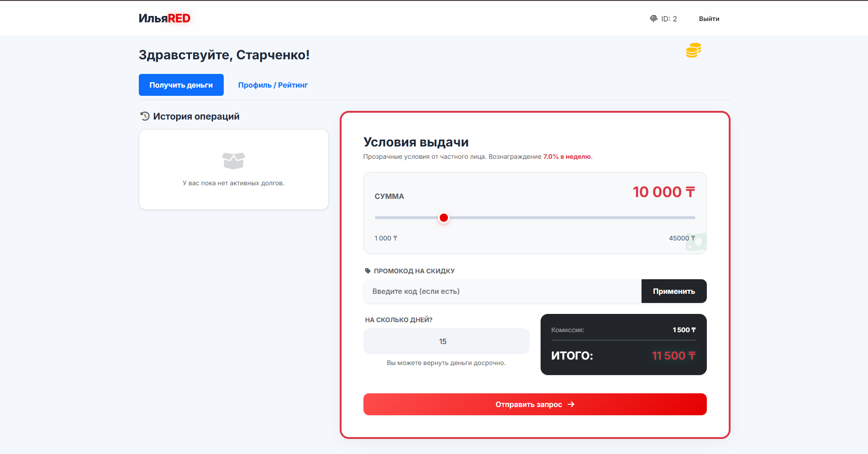Click the Выйти link to log out
The image size is (868, 454).
[709, 18]
